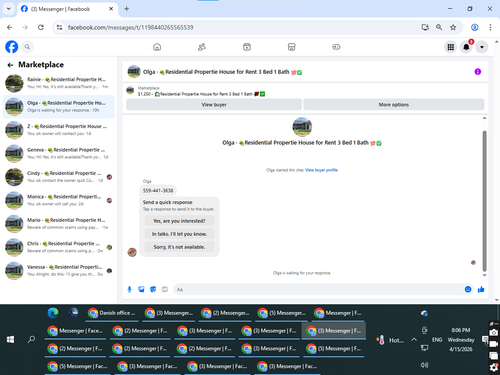Click the chat vertical scrollbar
Image resolution: width=500 pixels, height=375 pixels.
click(x=484, y=200)
